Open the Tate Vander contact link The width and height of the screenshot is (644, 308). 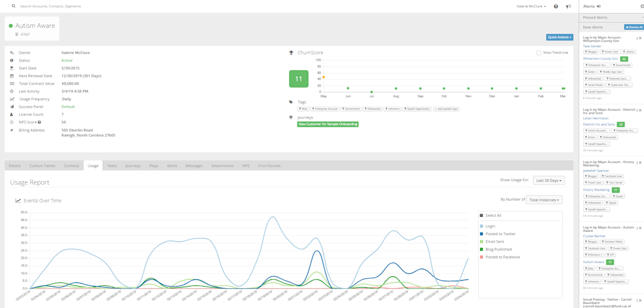click(x=592, y=46)
